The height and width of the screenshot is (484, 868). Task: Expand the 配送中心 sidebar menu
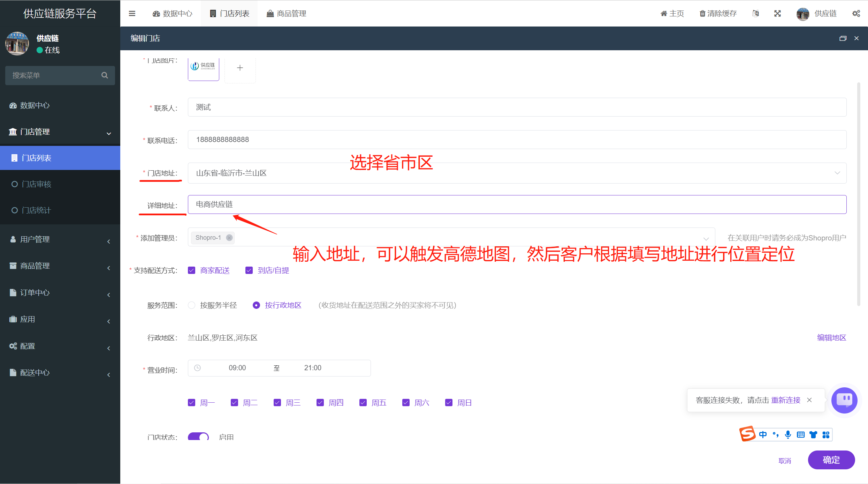60,373
